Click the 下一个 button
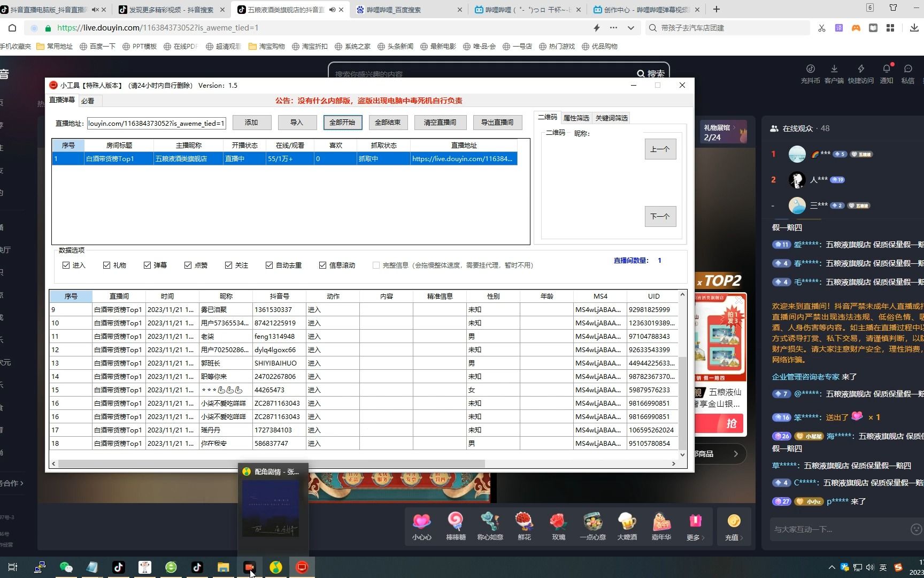 (660, 217)
